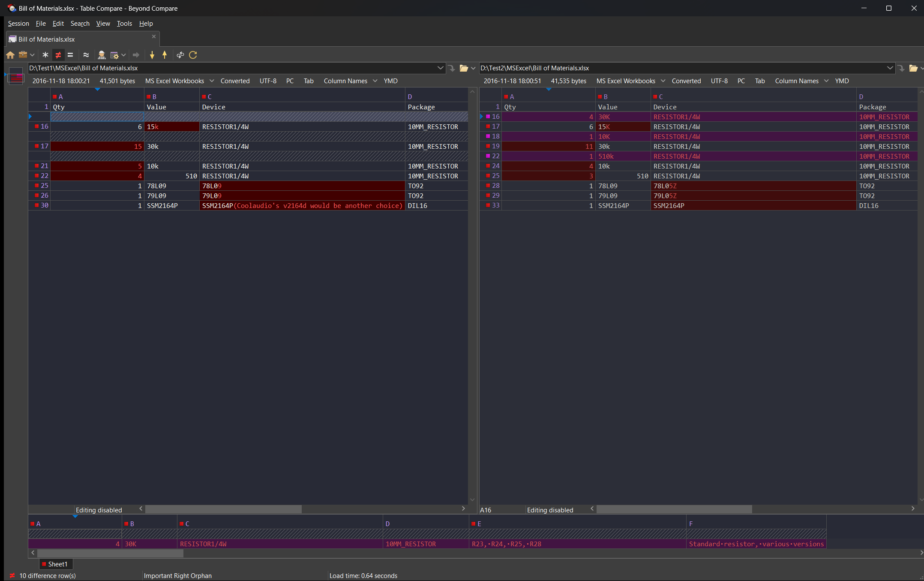
Task: Click left pane scroll down arrow
Action: click(472, 500)
